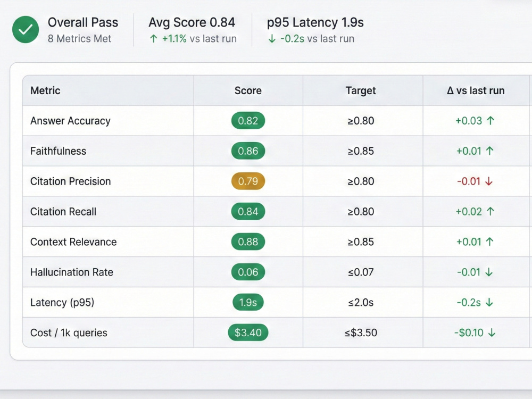The height and width of the screenshot is (399, 532).
Task: Click the green Overall Pass checkmark icon
Action: pyautogui.click(x=26, y=29)
